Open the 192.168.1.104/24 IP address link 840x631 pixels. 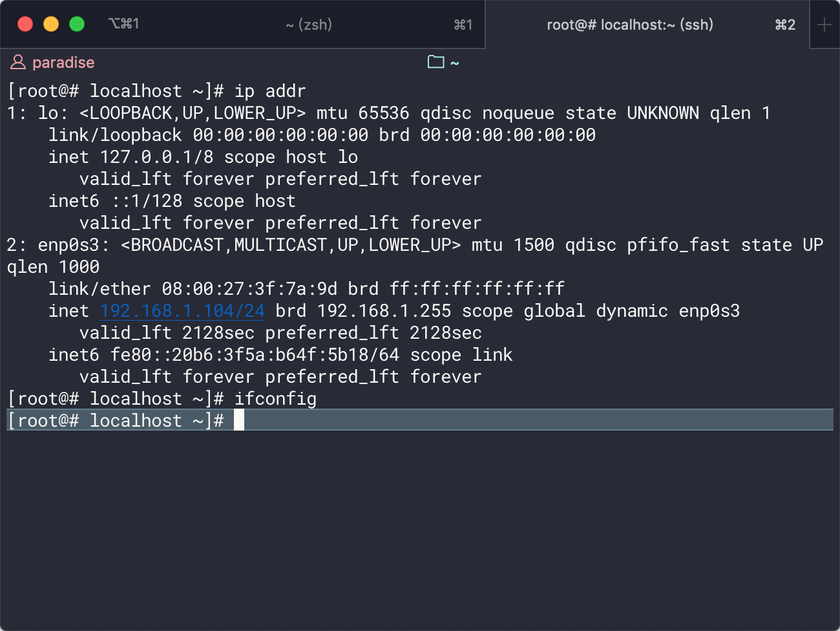(182, 311)
